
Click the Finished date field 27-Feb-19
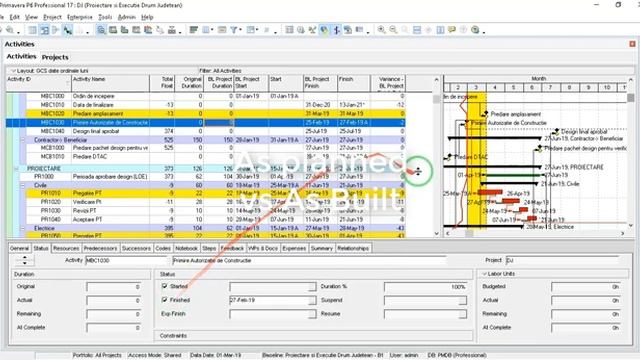click(x=269, y=300)
